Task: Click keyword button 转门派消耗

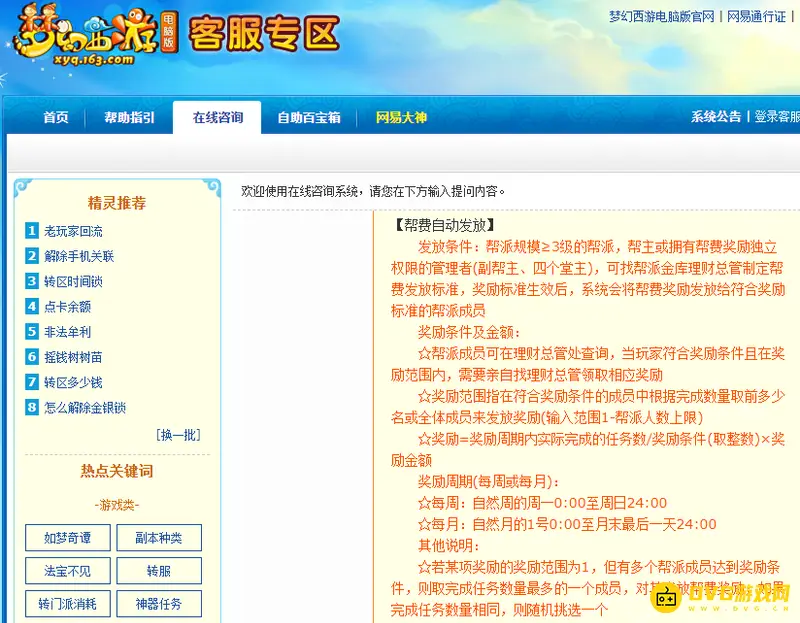Action: pyautogui.click(x=68, y=604)
